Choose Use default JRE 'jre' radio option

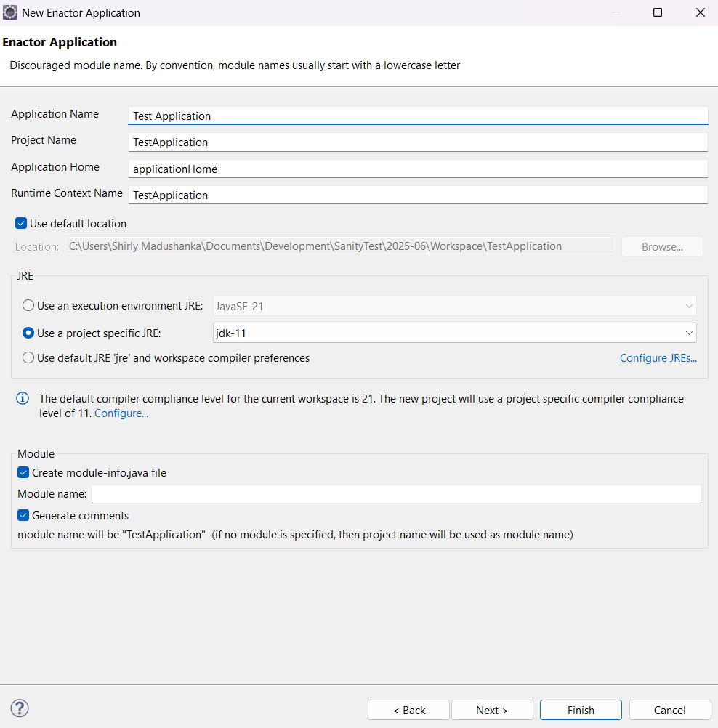tap(28, 357)
